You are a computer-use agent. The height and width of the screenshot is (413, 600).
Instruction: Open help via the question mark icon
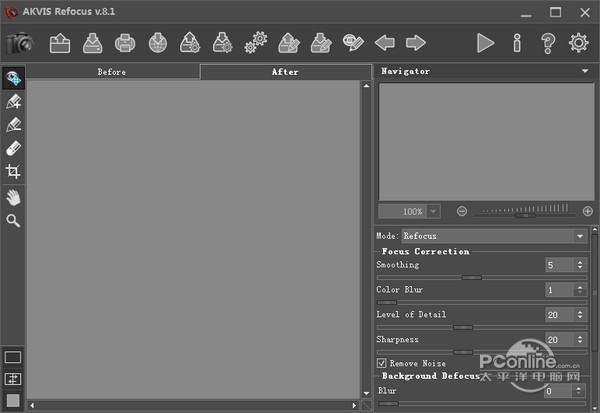click(x=548, y=43)
